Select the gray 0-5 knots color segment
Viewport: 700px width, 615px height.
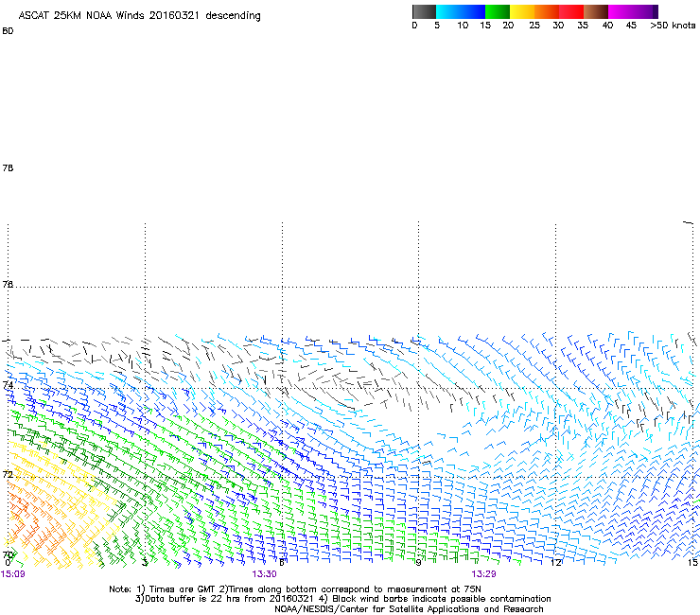[x=424, y=11]
